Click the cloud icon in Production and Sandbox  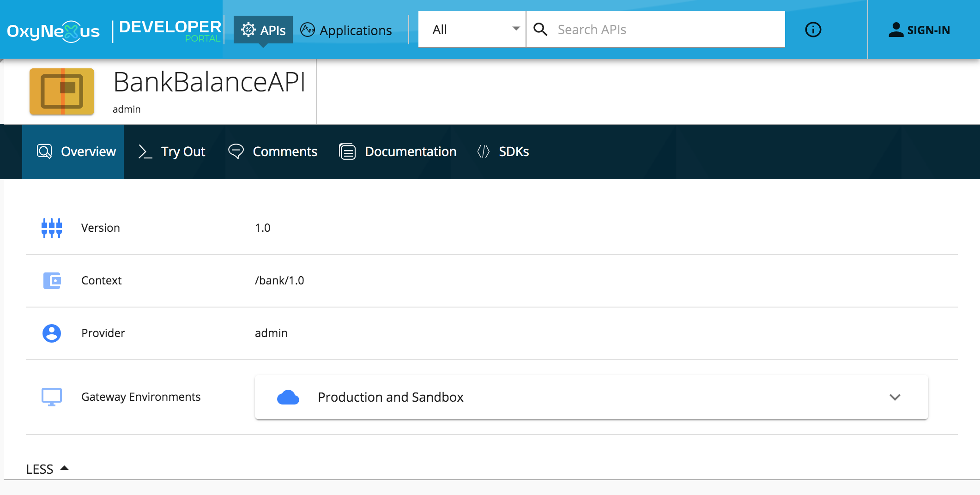288,397
